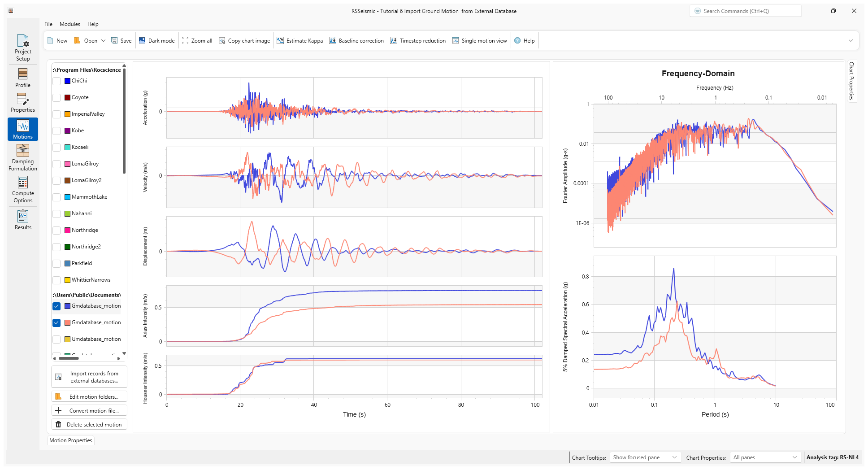868x470 pixels.
Task: Click Import records from external databases
Action: 89,376
